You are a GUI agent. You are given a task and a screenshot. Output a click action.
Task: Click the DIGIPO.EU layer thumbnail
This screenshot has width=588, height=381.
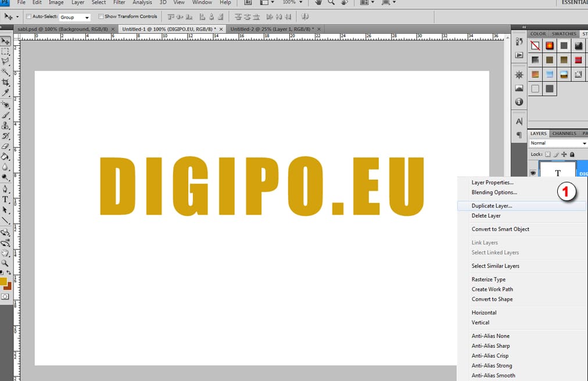click(x=558, y=172)
